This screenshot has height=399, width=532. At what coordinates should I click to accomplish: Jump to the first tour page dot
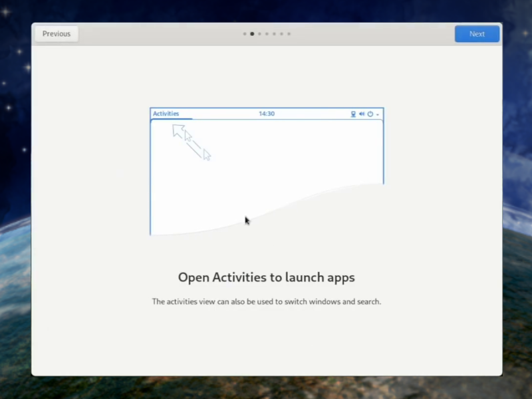(245, 33)
